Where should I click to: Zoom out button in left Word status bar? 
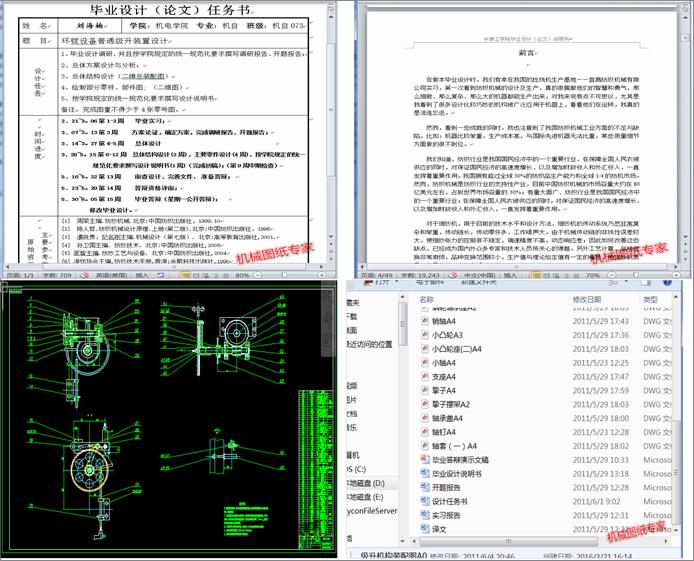(258, 275)
